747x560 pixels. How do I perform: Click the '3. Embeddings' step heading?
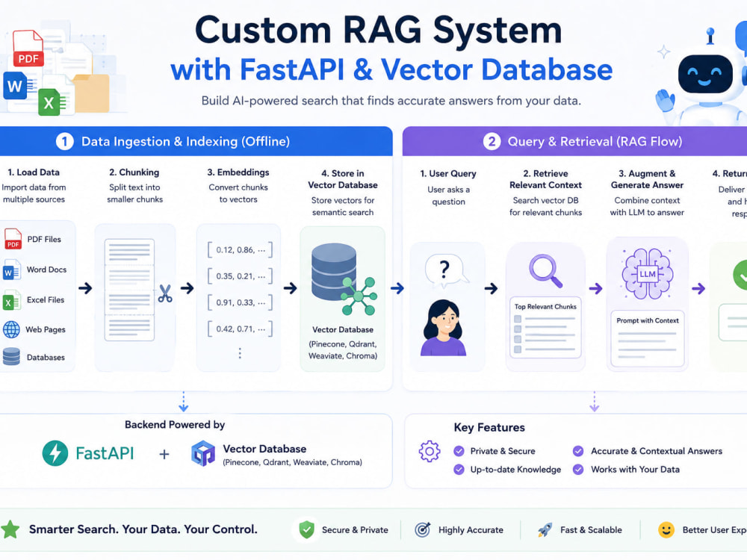coord(238,172)
